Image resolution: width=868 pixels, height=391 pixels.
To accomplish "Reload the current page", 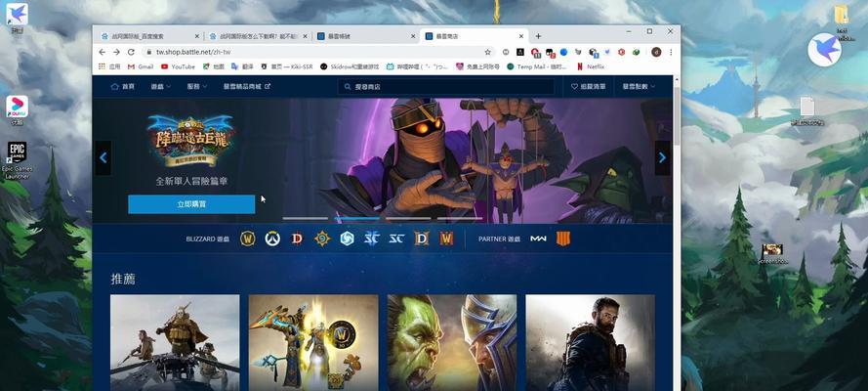I will point(131,52).
